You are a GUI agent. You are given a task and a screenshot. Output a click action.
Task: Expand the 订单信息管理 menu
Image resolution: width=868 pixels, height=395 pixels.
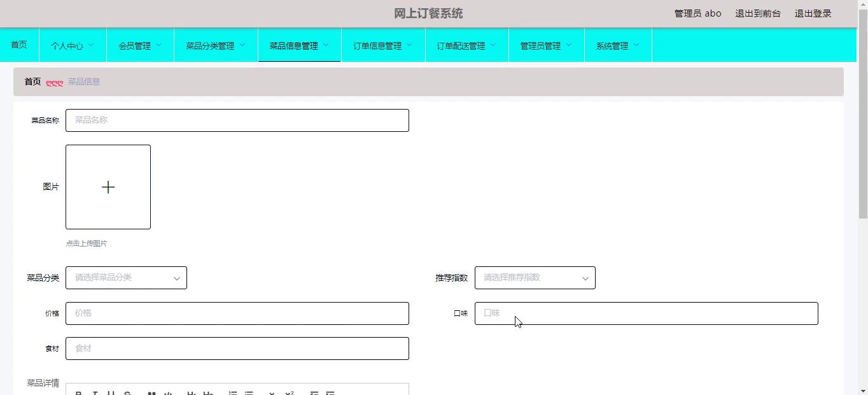[x=382, y=46]
